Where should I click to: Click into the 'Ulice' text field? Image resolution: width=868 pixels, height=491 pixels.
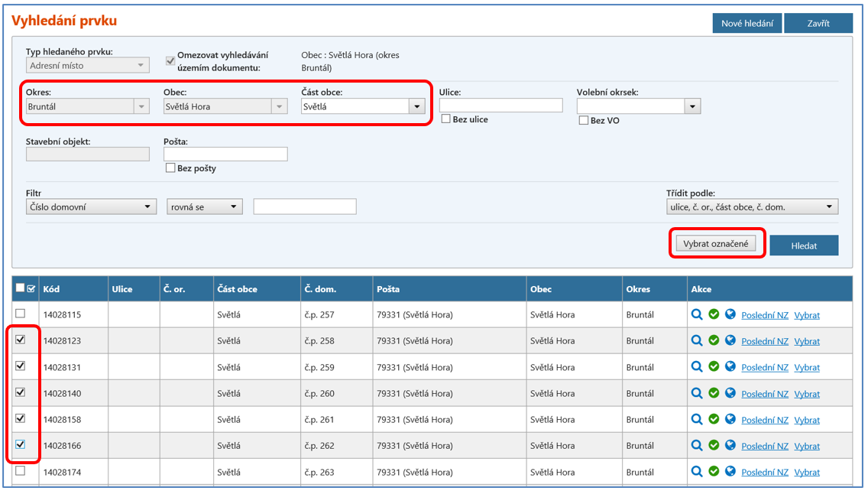click(x=500, y=106)
